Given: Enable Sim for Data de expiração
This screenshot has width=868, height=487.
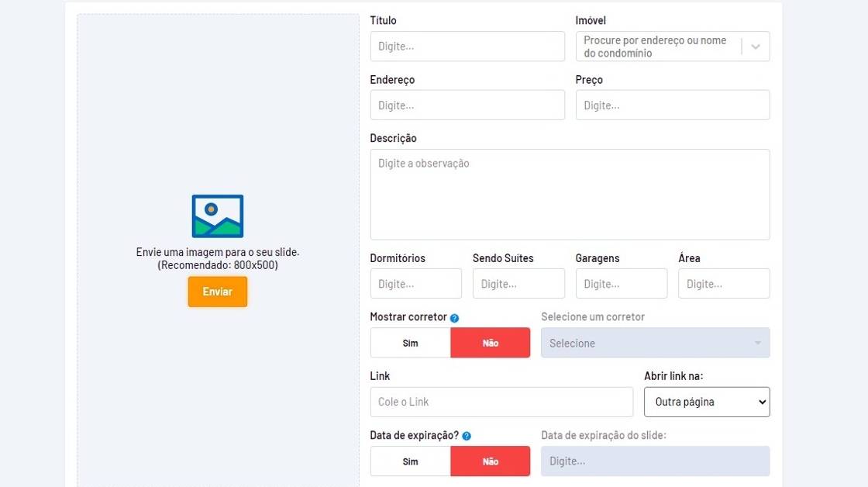Looking at the screenshot, I should click(411, 461).
